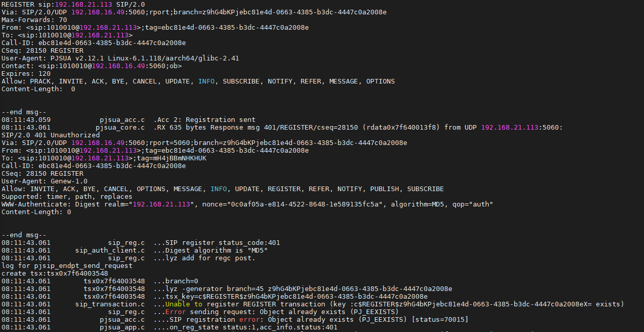This screenshot has height=332, width=644.
Task: Click the REGISTER sip request line at top
Action: (x=73, y=4)
